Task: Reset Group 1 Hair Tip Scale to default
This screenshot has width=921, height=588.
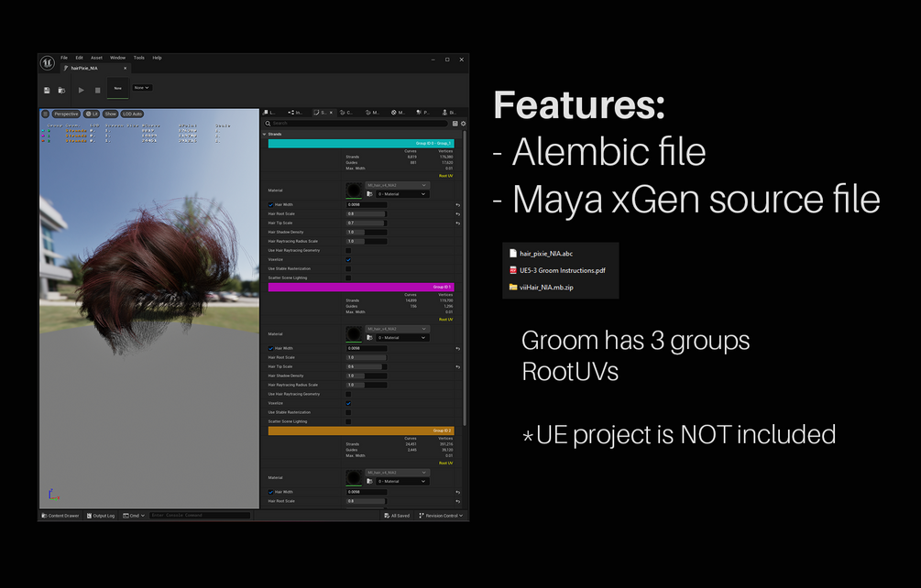Action: pyautogui.click(x=457, y=366)
